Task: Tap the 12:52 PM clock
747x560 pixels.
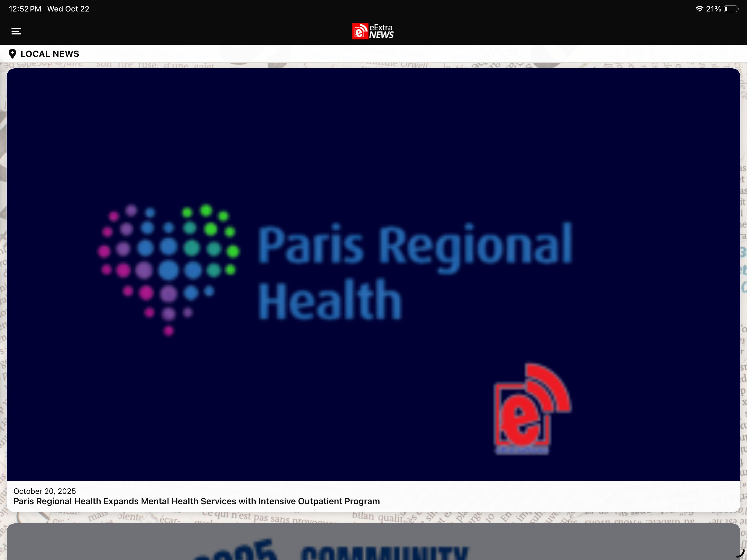Action: click(x=25, y=9)
